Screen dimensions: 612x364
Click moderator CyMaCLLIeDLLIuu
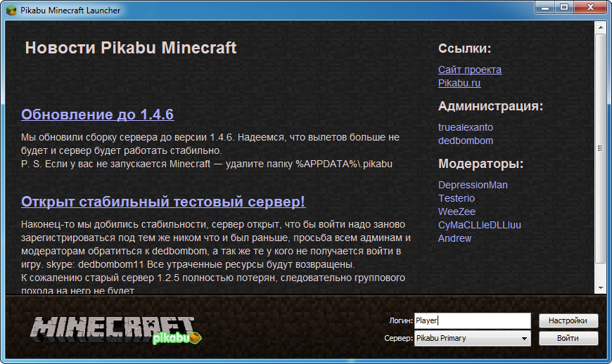(480, 225)
